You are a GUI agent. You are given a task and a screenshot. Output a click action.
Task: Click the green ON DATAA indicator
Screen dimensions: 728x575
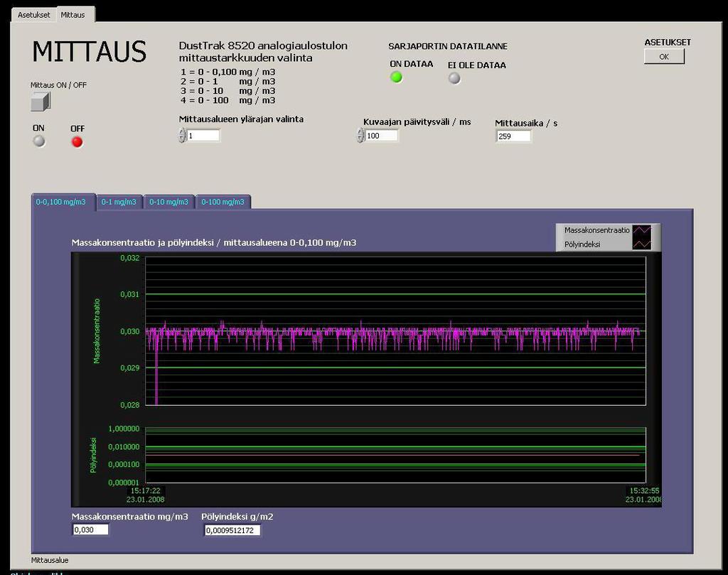(x=396, y=77)
